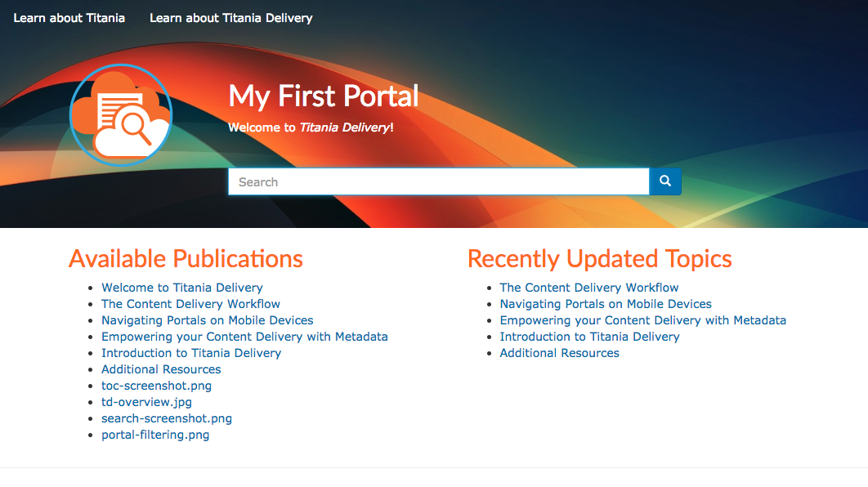Click the Available Publications heading
The height and width of the screenshot is (487, 868).
[186, 258]
